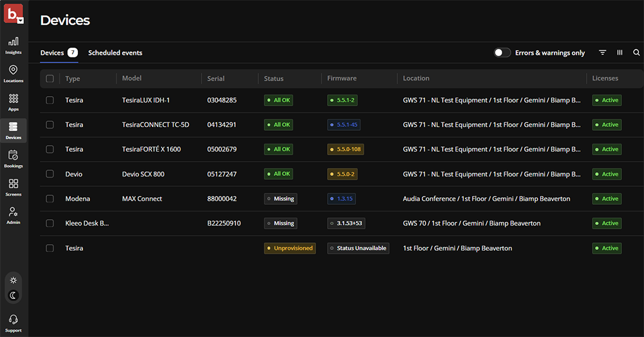Select the unprovisioned Tesira row checkbox
Image resolution: width=644 pixels, height=337 pixels.
click(50, 248)
